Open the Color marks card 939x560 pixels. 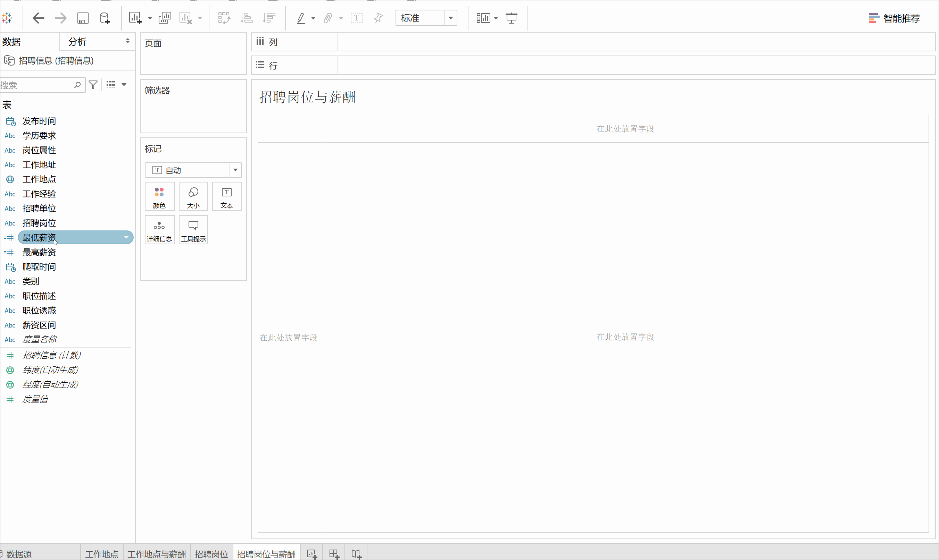(x=159, y=197)
